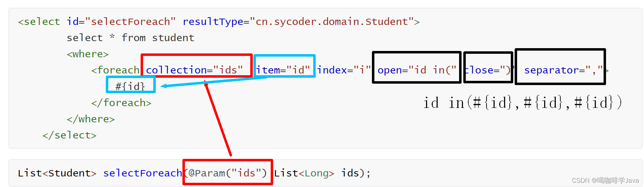
Task: Click the opening <where> tag
Action: tap(88, 54)
